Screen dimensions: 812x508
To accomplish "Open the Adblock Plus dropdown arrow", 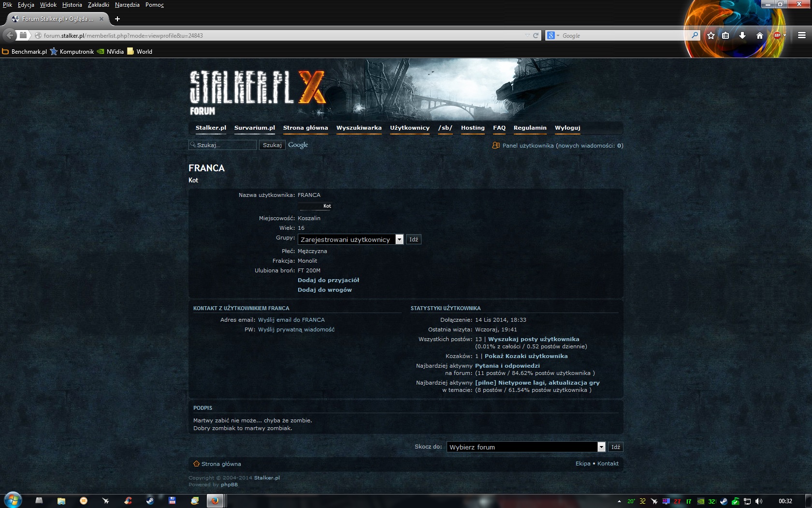I will pos(784,35).
